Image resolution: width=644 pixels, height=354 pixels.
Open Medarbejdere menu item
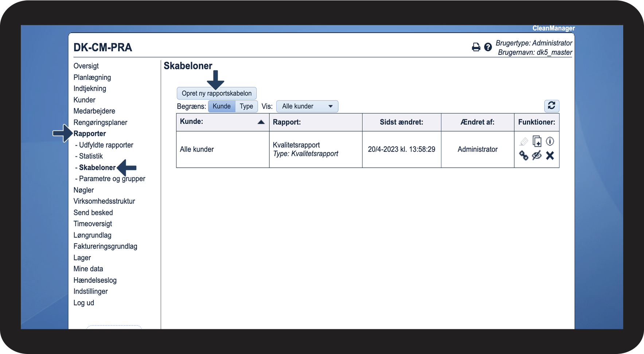click(94, 111)
